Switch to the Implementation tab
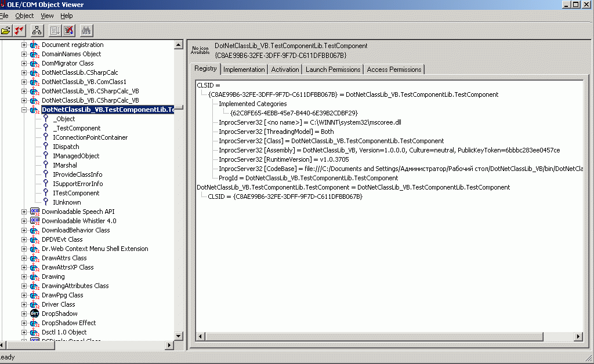 click(x=244, y=70)
